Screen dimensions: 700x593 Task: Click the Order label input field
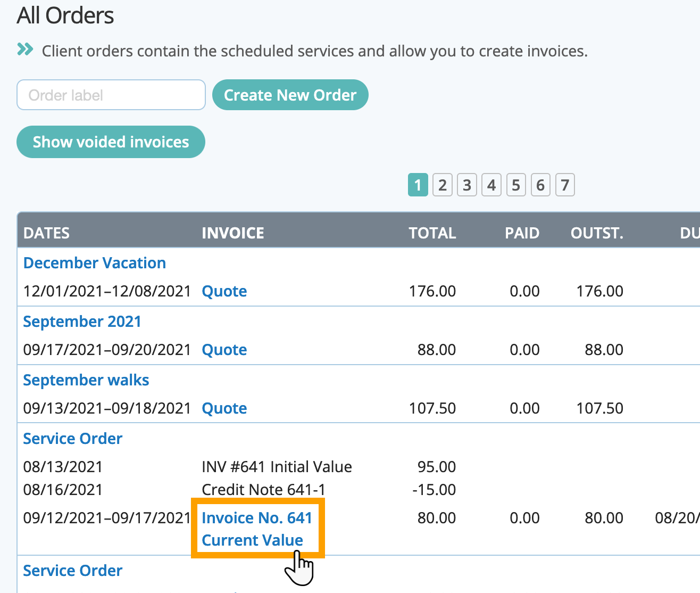[111, 95]
